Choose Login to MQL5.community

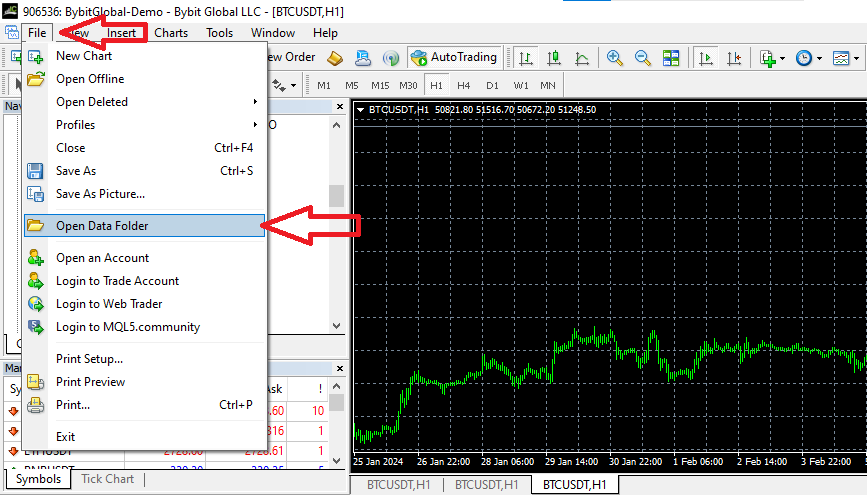pos(144,327)
